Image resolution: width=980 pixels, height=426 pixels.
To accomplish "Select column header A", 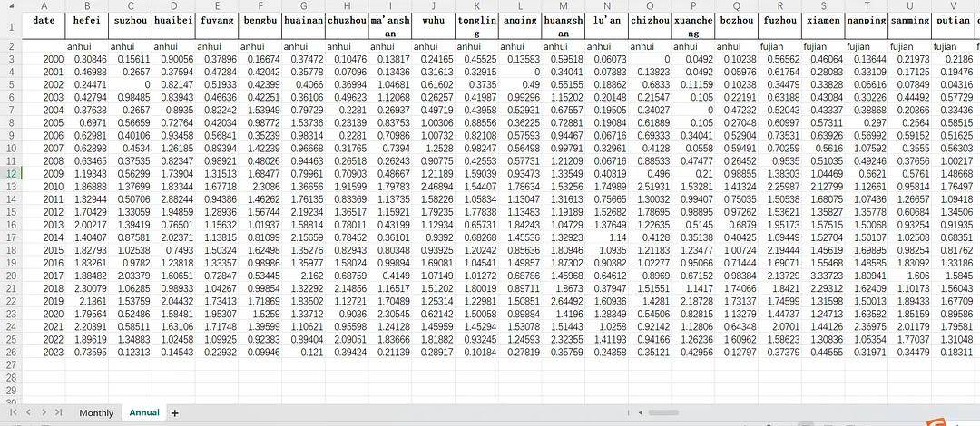I will click(44, 6).
